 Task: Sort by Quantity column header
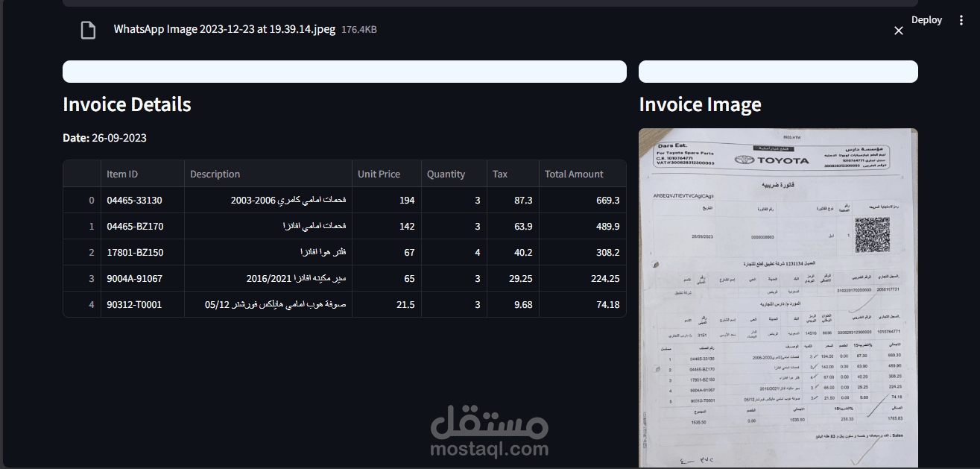coord(454,174)
